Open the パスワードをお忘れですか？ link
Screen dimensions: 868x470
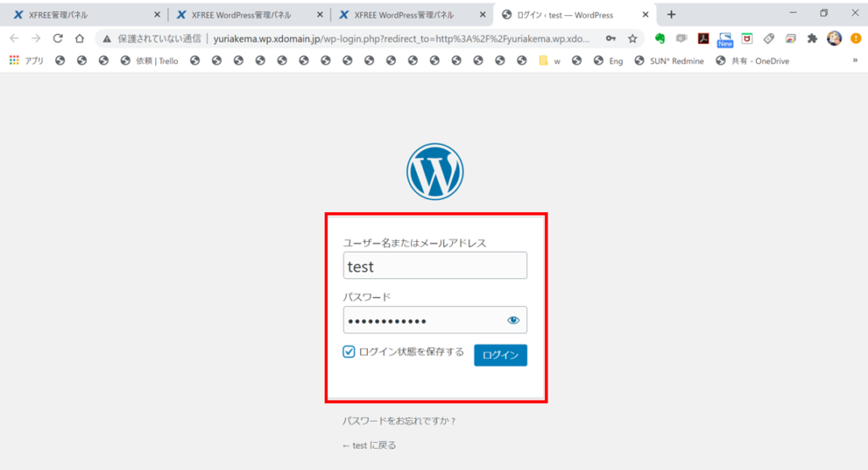click(x=399, y=421)
